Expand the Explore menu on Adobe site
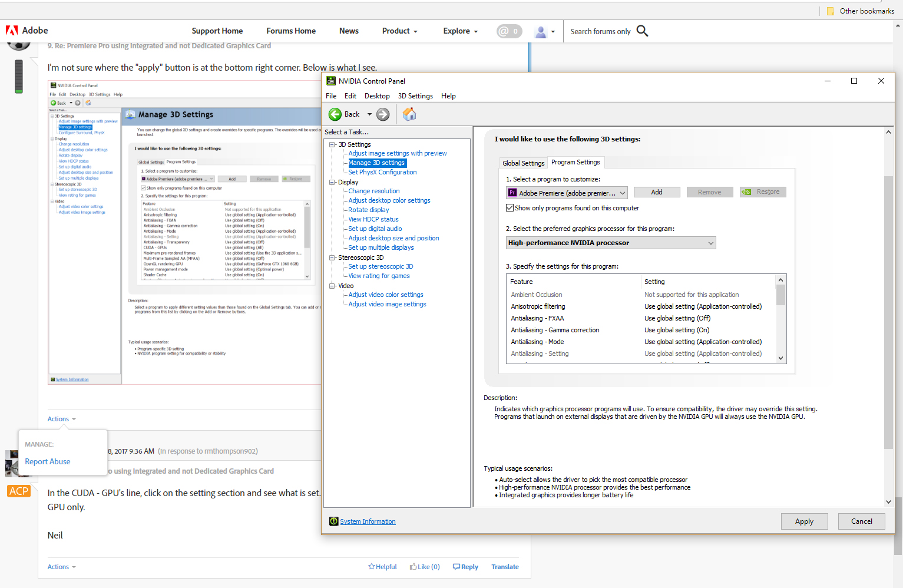Screen dimensions: 903x588 point(460,31)
